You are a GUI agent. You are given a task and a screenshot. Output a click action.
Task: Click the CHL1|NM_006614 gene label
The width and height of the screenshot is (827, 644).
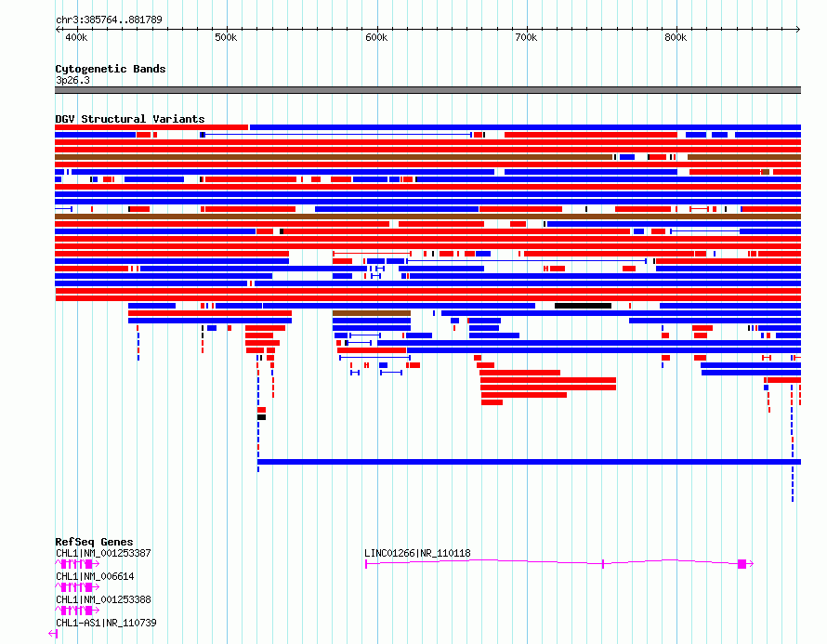point(95,576)
